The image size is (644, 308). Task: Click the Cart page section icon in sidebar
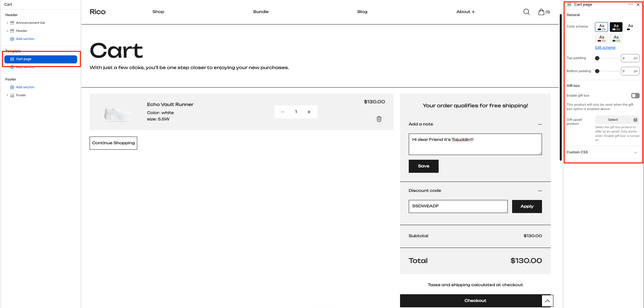(x=12, y=59)
